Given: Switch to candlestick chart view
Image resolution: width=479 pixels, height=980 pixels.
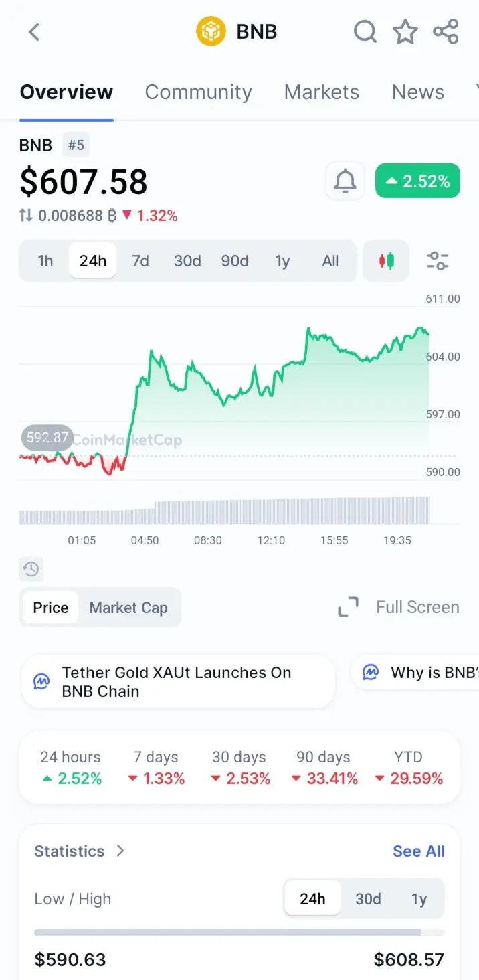Looking at the screenshot, I should 386,260.
